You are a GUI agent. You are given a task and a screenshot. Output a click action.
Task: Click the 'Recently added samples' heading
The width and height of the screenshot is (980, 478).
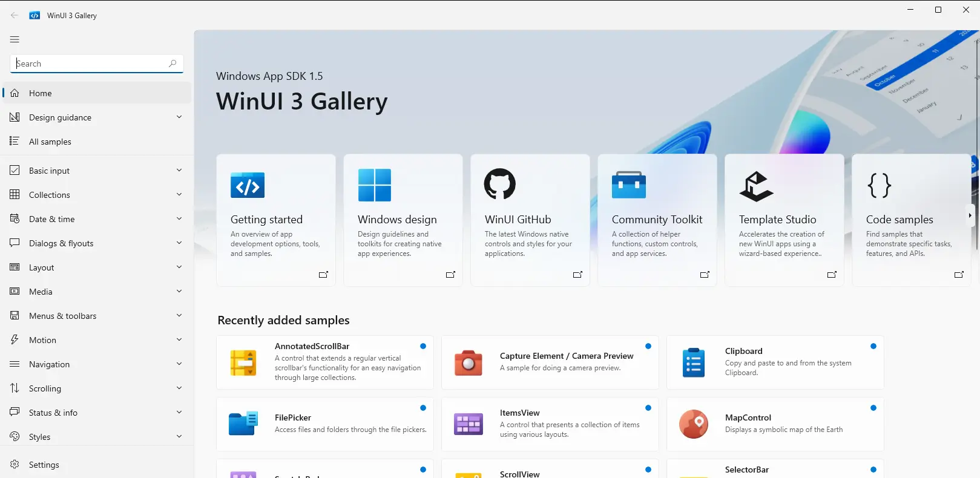pyautogui.click(x=283, y=320)
